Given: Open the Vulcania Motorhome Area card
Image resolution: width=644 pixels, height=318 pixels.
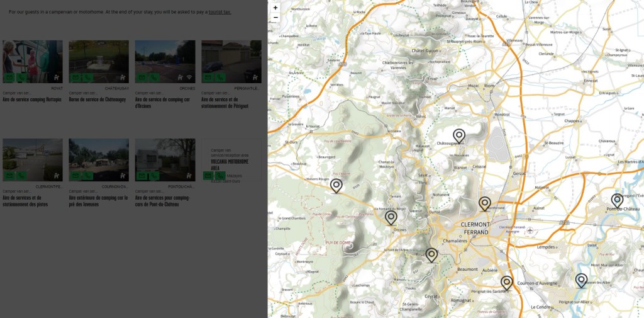Looking at the screenshot, I should tap(230, 164).
